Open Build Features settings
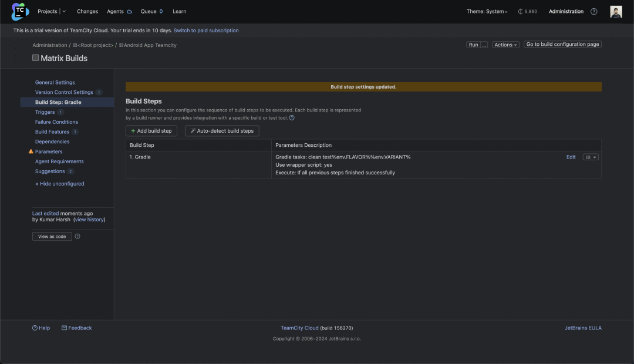 point(52,132)
